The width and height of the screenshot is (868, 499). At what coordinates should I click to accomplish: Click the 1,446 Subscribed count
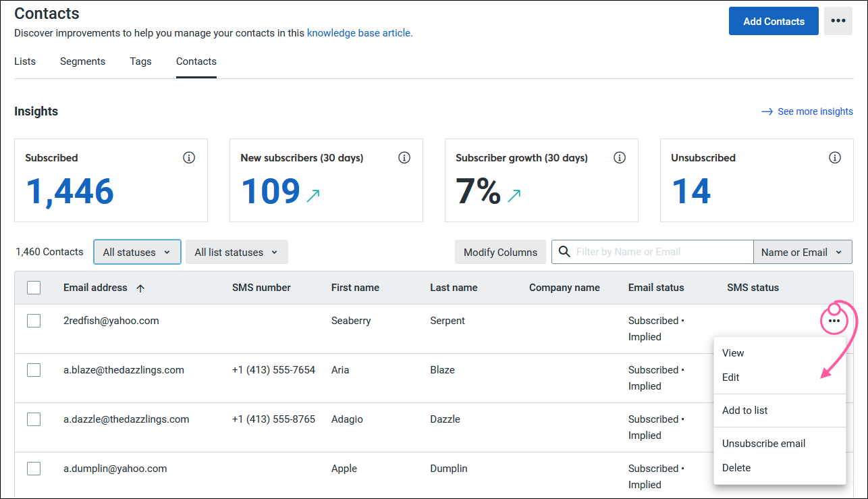[x=70, y=192]
